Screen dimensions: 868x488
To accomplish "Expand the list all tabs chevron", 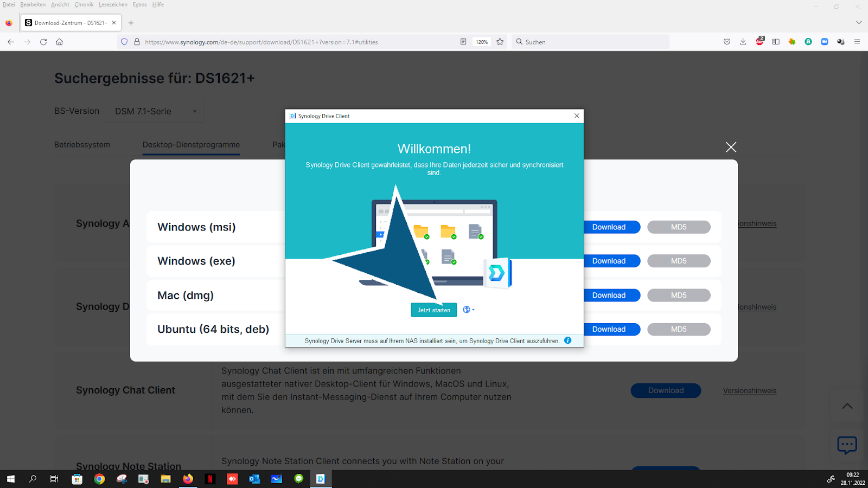I will tap(858, 23).
